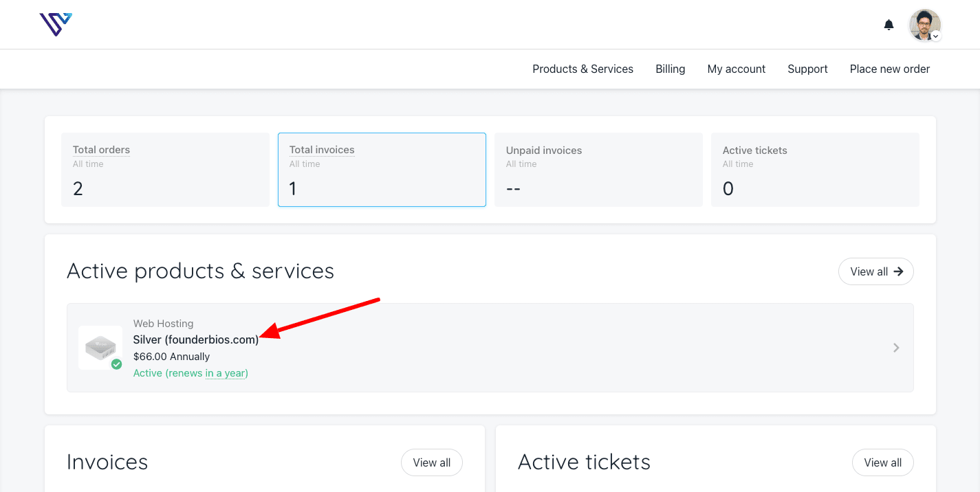Click the chevron on the Silver hosting row
Viewport: 980px width, 492px height.
(x=896, y=348)
